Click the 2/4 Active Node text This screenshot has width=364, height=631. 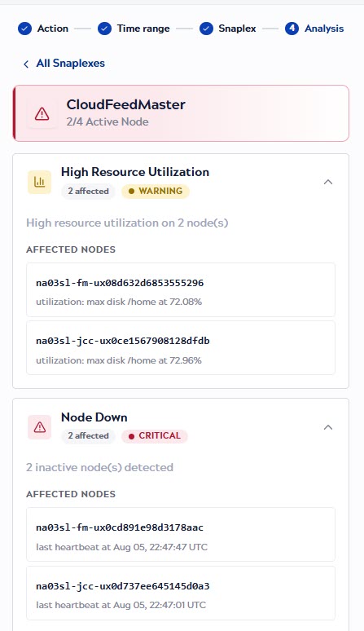(107, 122)
